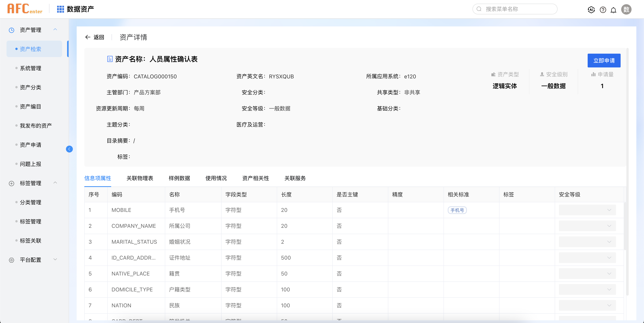Click the RYSXQUB English name value
Screen dimensions: 644x323
[x=281, y=77]
